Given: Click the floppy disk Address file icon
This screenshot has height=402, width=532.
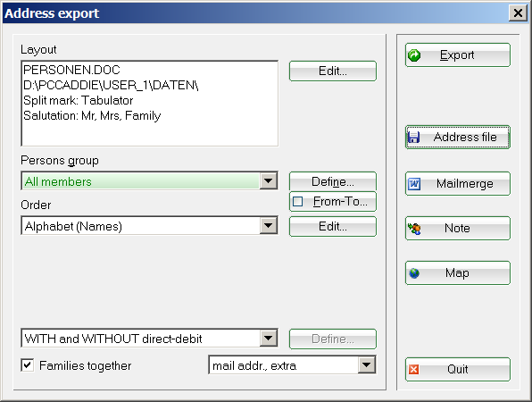Looking at the screenshot, I should coord(413,138).
